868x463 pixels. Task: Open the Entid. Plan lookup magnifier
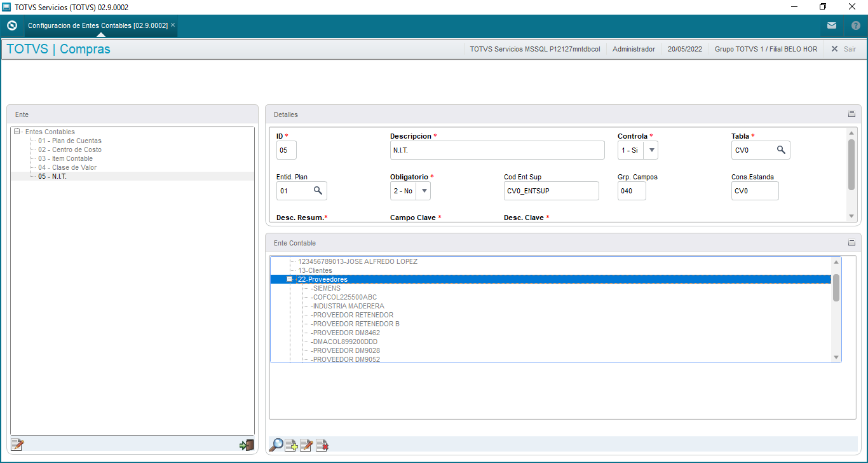coord(318,191)
